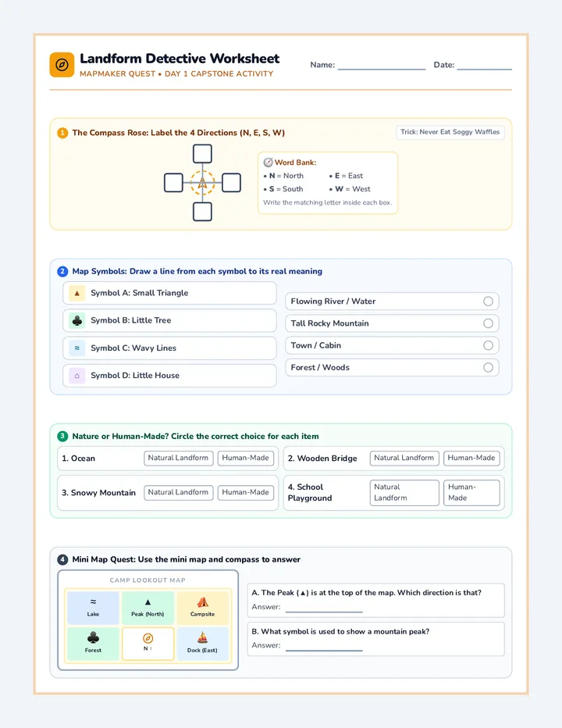Click the W = West word bank entry
The image size is (562, 728).
click(x=350, y=190)
